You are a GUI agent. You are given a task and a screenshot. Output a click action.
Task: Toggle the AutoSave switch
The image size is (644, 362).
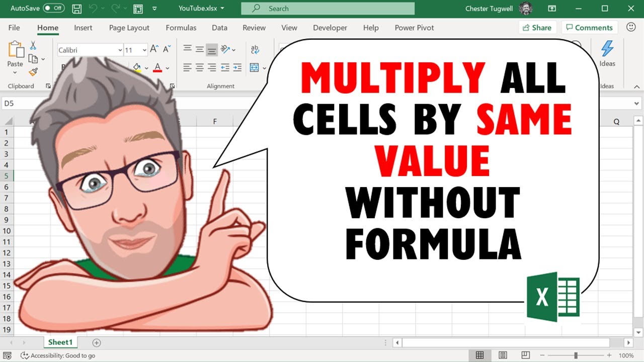pyautogui.click(x=54, y=9)
